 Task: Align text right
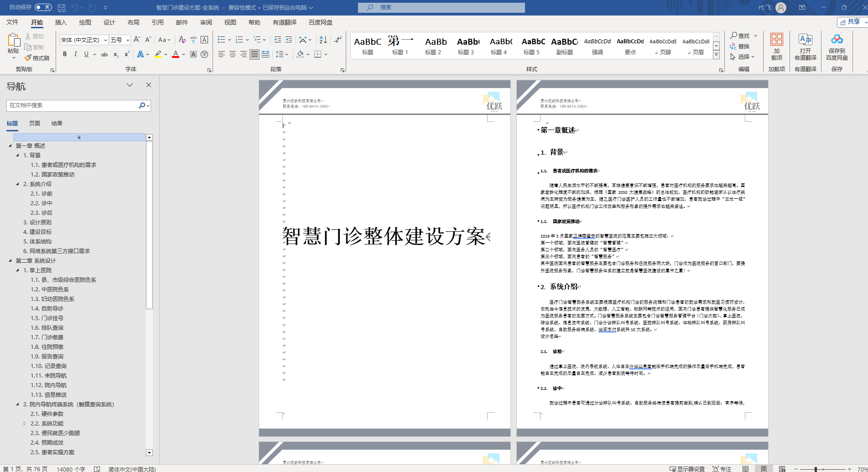tap(244, 54)
